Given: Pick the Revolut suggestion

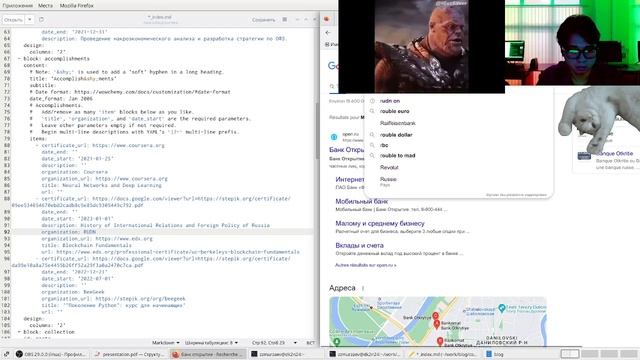Looking at the screenshot, I should pyautogui.click(x=389, y=167).
